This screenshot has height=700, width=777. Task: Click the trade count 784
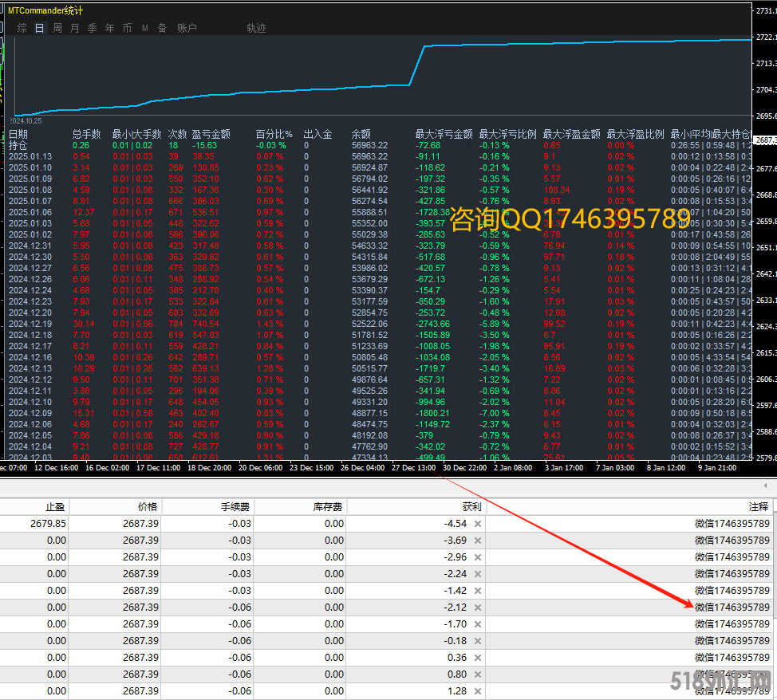176,324
